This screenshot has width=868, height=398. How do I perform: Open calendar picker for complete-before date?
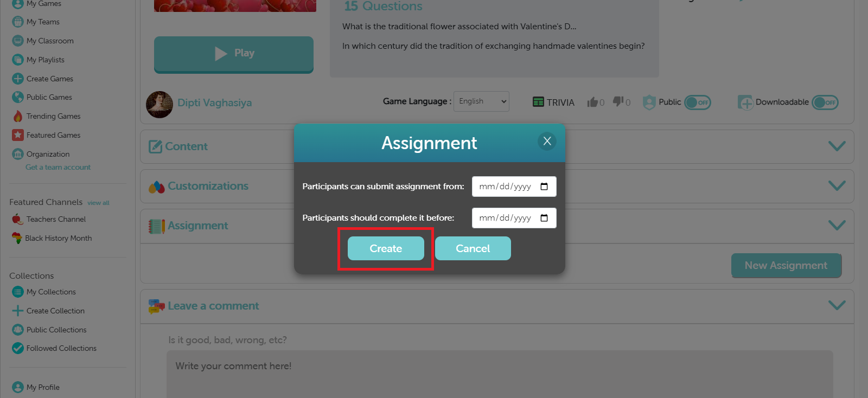click(x=544, y=218)
